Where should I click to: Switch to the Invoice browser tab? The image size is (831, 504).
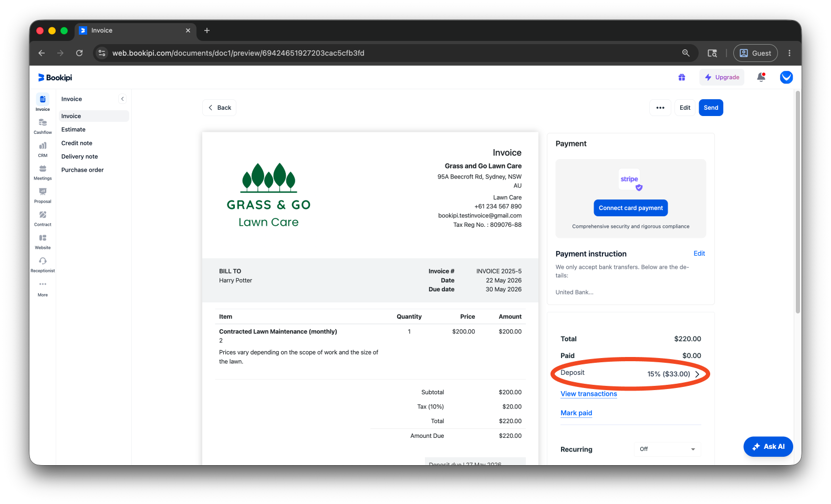click(136, 30)
